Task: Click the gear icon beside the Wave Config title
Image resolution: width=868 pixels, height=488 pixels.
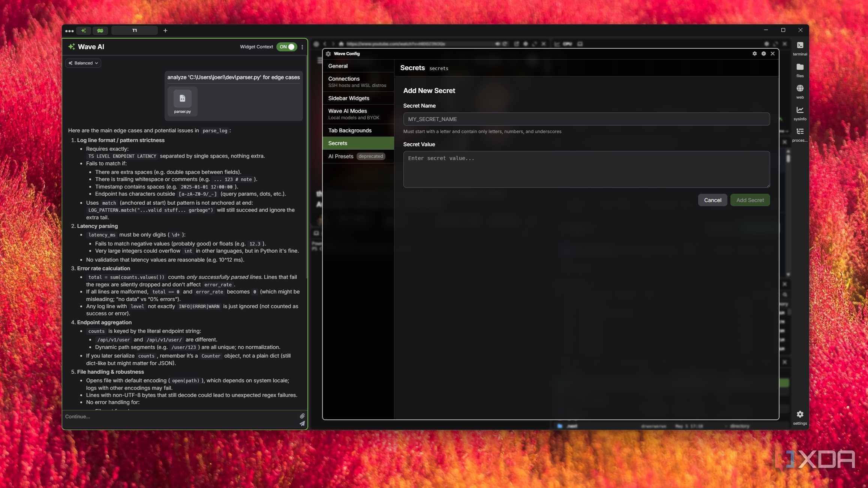Action: (328, 54)
